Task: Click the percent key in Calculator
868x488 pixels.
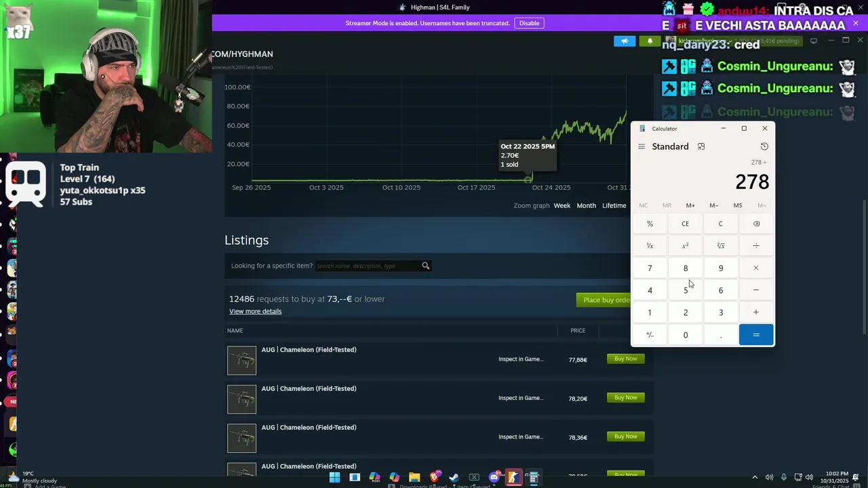Action: coord(650,224)
